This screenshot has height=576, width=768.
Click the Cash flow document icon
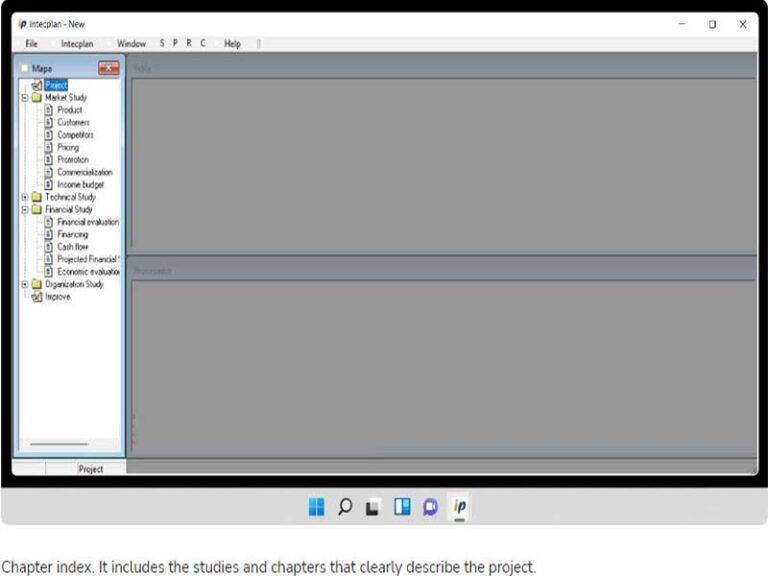pyautogui.click(x=48, y=247)
